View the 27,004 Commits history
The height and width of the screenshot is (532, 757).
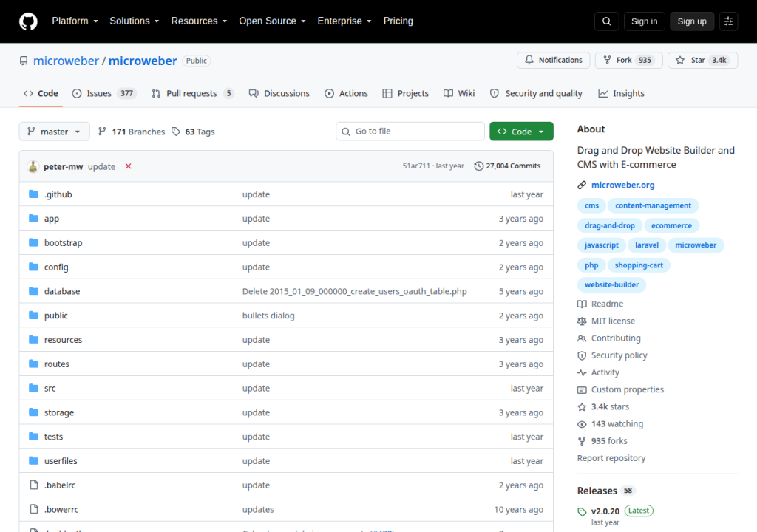coord(507,166)
